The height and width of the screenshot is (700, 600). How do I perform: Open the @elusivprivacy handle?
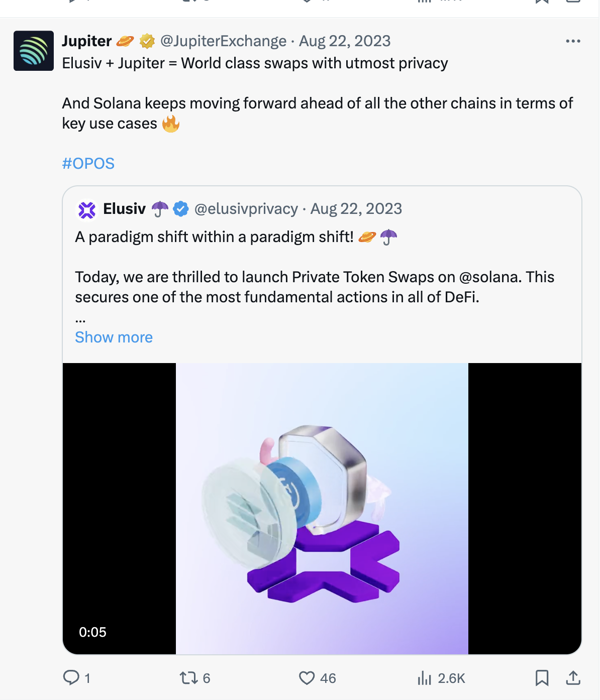(x=246, y=209)
